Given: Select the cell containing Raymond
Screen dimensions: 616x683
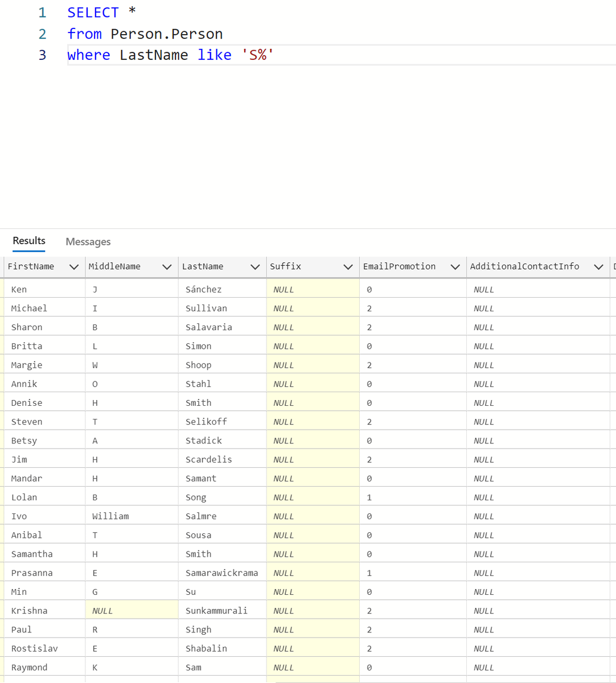Looking at the screenshot, I should [44, 667].
